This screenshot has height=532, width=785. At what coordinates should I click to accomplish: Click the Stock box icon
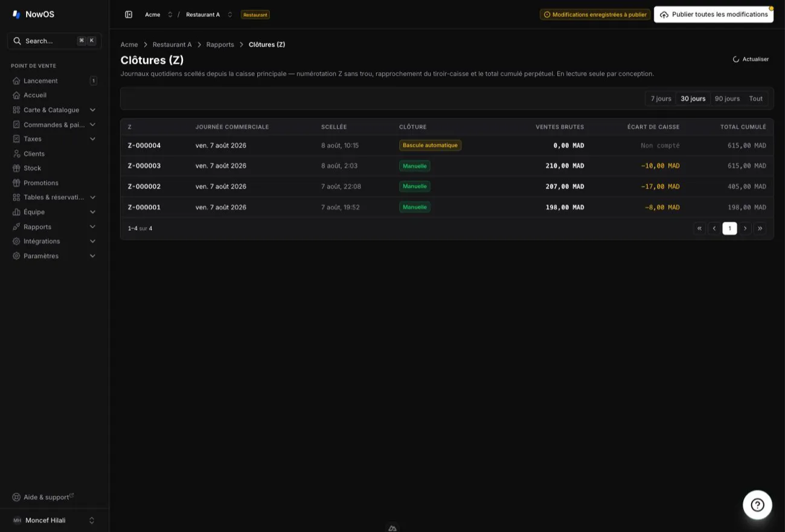coord(16,168)
